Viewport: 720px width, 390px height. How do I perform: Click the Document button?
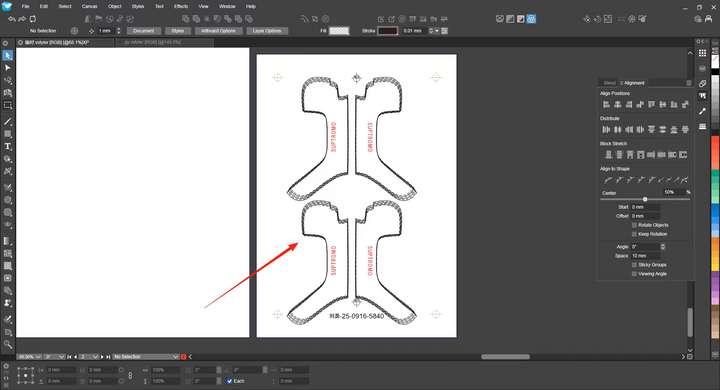click(x=143, y=31)
